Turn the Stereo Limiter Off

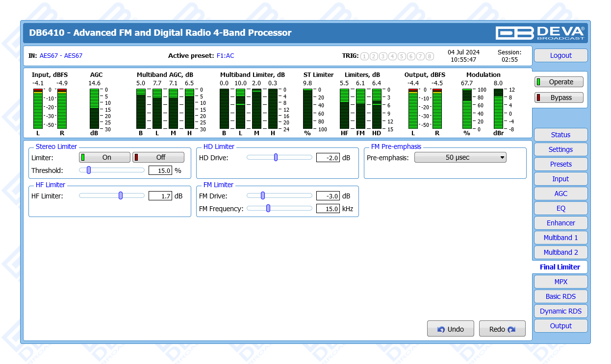coord(158,157)
